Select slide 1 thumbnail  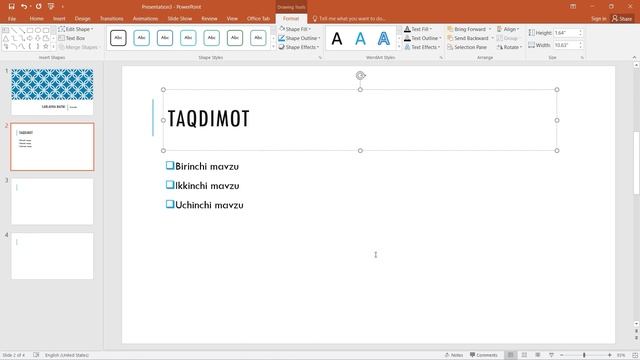[x=52, y=91]
